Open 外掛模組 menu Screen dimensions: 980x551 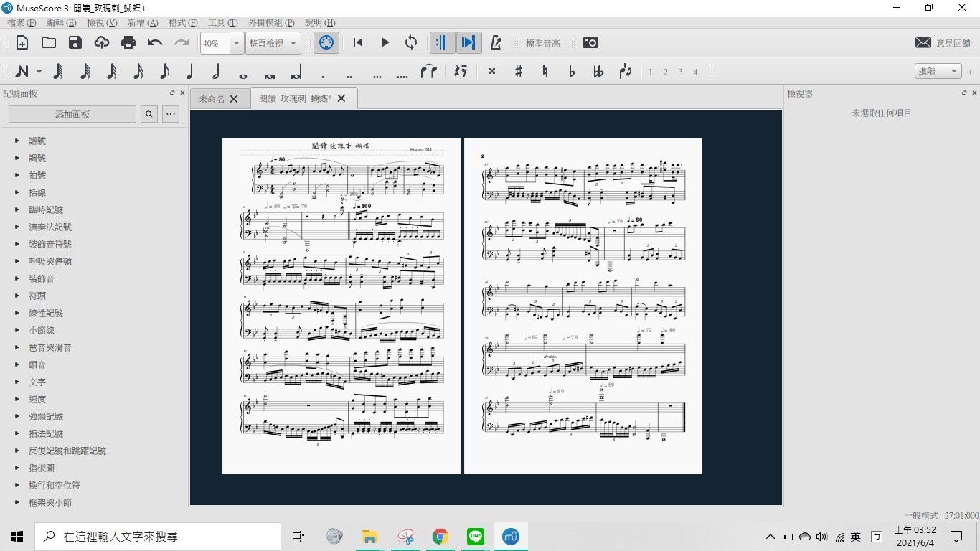(272, 23)
